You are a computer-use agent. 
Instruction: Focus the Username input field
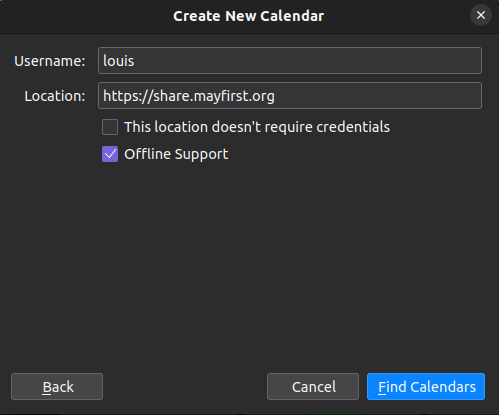pos(290,61)
